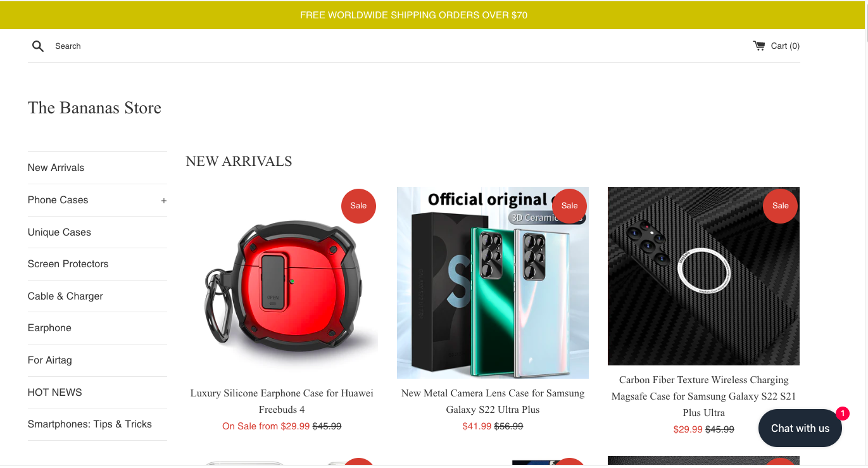
Task: Open Cable & Charger category
Action: (65, 296)
